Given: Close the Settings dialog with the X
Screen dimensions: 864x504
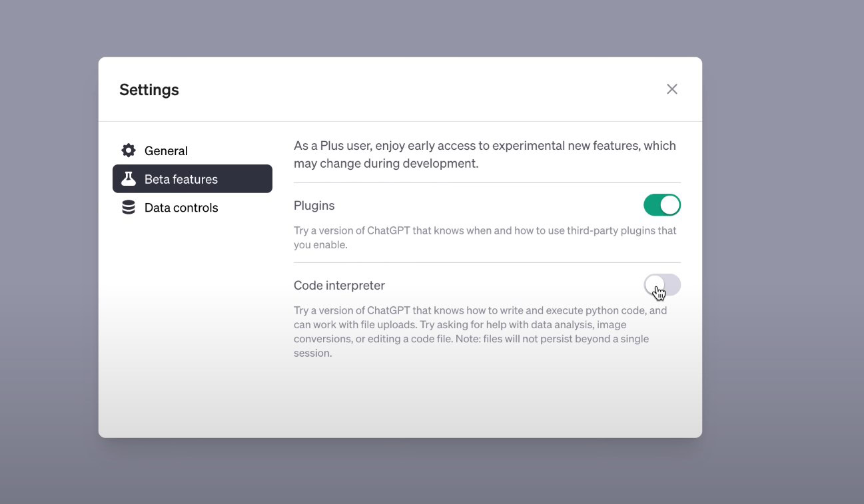Looking at the screenshot, I should (671, 89).
